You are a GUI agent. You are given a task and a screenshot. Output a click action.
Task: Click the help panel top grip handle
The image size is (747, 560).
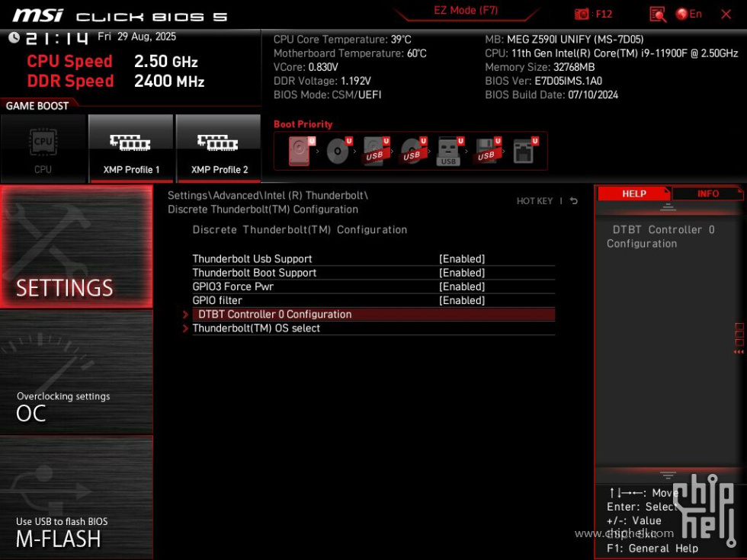tap(668, 207)
